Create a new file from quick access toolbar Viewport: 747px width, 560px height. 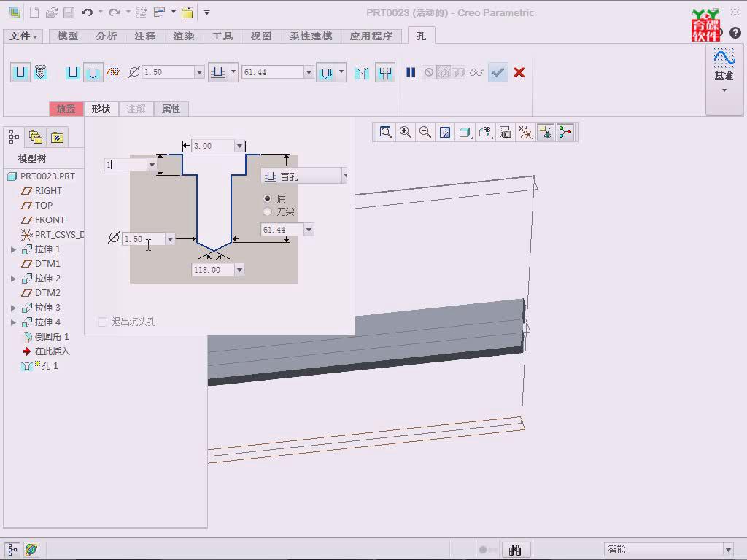tap(34, 13)
